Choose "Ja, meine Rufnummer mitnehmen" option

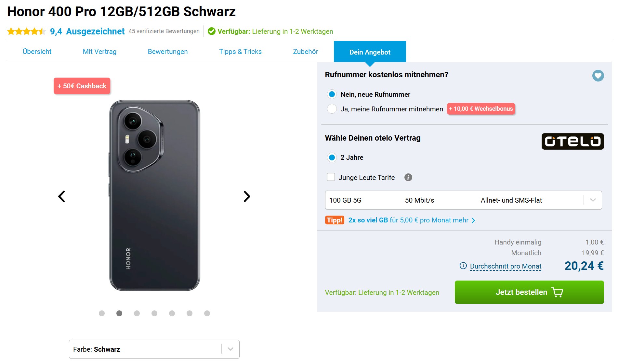coord(332,109)
